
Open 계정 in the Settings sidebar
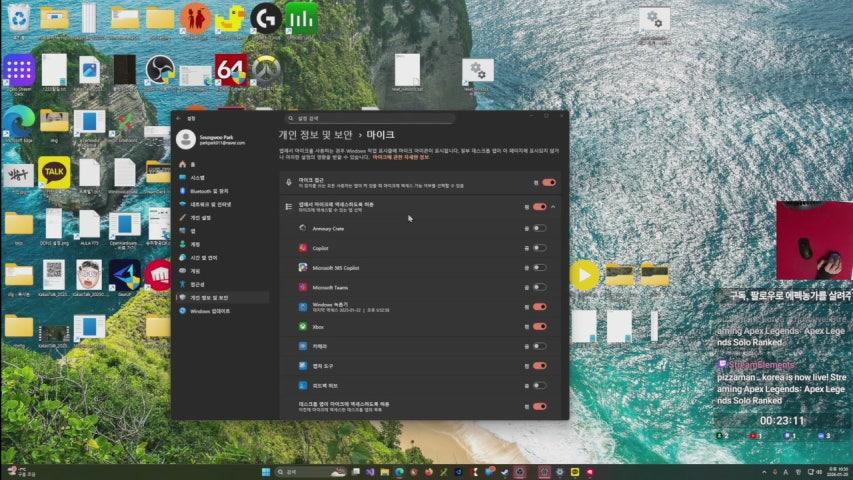tap(223, 244)
